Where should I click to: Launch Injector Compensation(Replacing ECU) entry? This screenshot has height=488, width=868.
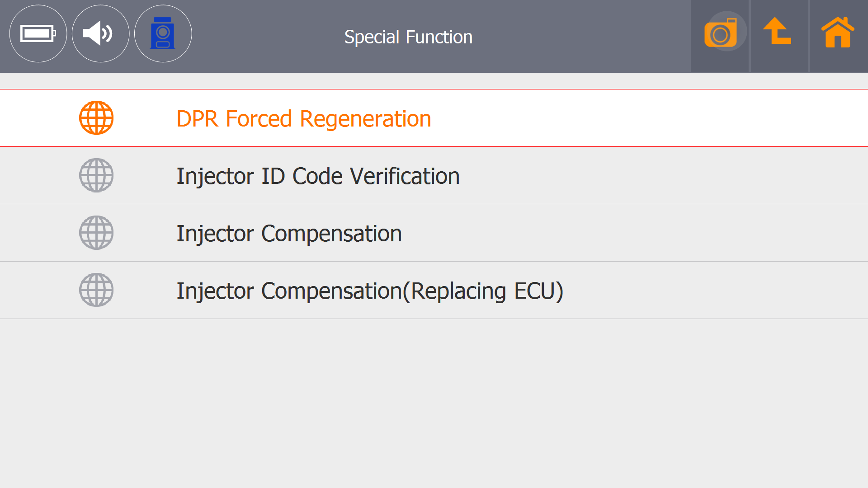pyautogui.click(x=369, y=291)
